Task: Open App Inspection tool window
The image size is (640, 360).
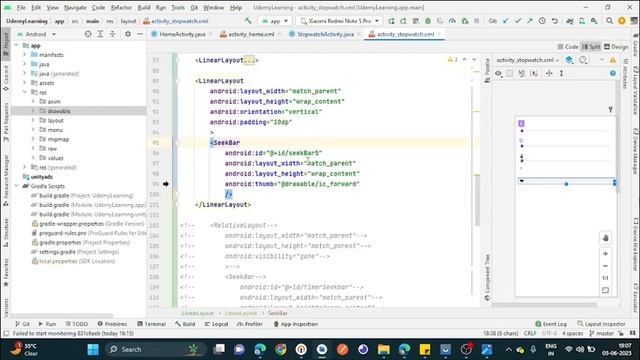Action: click(x=296, y=324)
